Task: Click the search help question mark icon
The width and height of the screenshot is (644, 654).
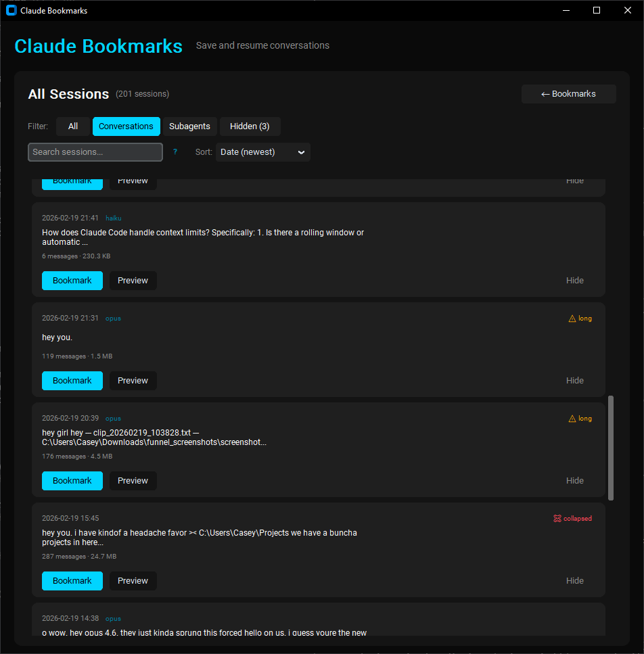Action: (175, 152)
